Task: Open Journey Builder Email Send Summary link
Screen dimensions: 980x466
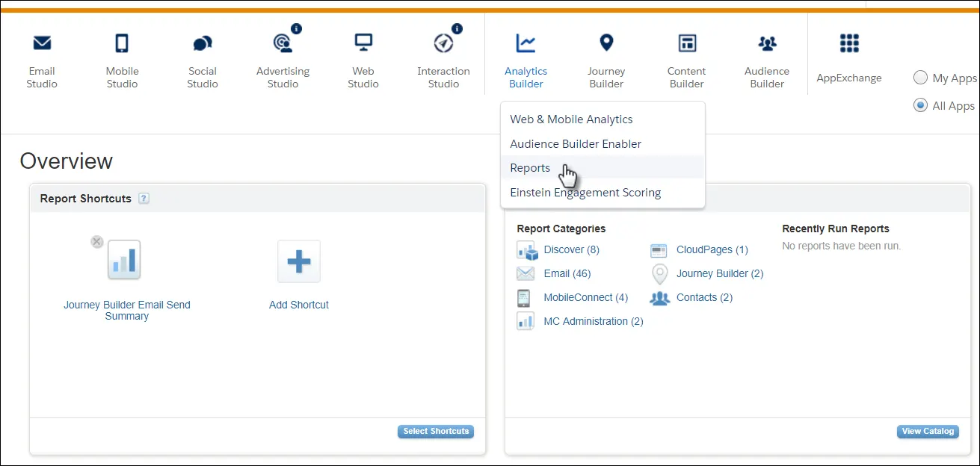Action: tap(127, 311)
